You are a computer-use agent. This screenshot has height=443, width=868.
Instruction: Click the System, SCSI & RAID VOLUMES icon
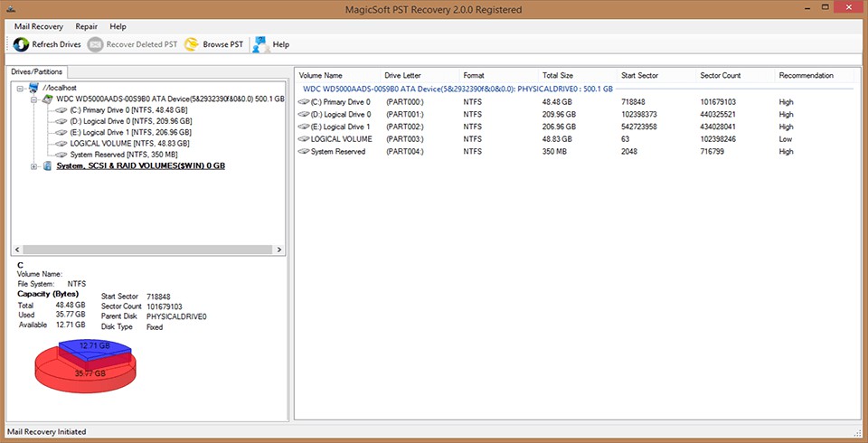[x=48, y=166]
